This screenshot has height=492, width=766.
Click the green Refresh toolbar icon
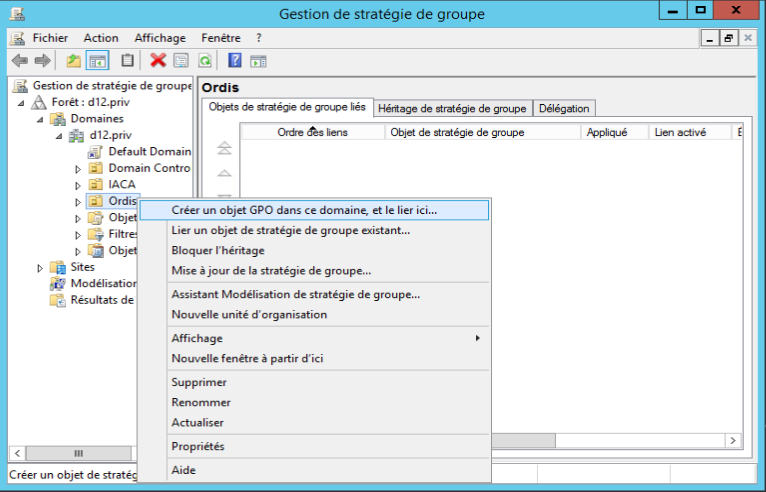point(204,61)
